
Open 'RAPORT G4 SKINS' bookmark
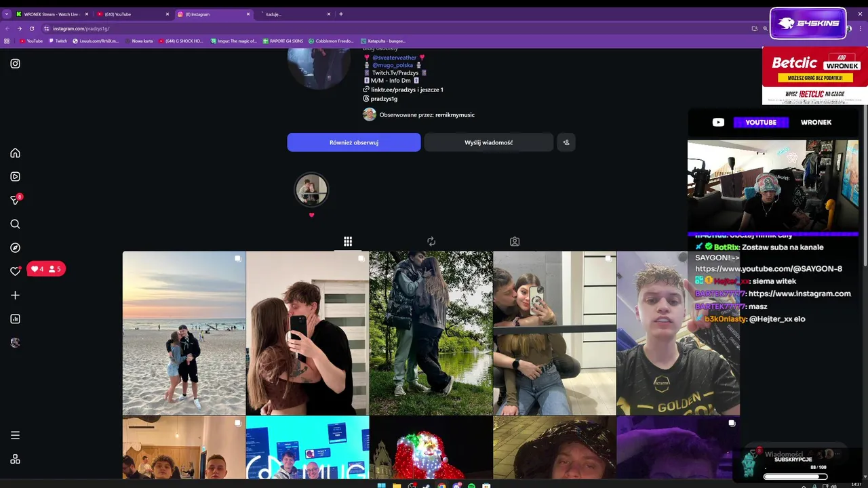click(x=283, y=41)
